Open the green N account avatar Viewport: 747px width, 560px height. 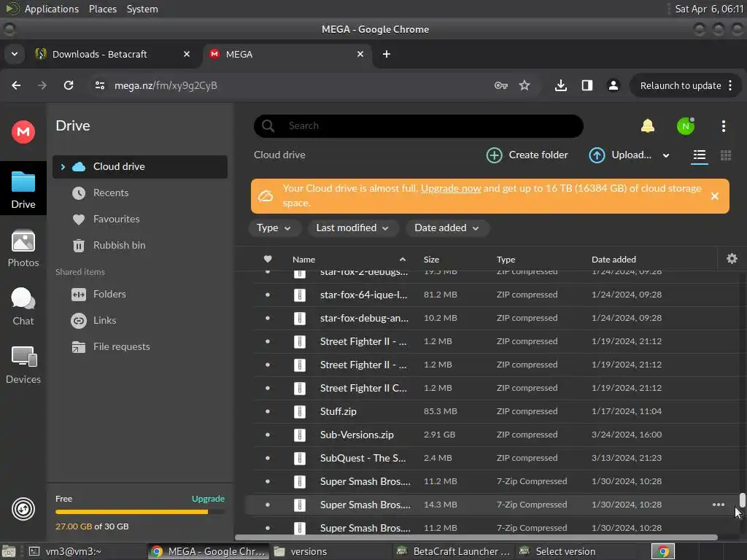pos(686,126)
